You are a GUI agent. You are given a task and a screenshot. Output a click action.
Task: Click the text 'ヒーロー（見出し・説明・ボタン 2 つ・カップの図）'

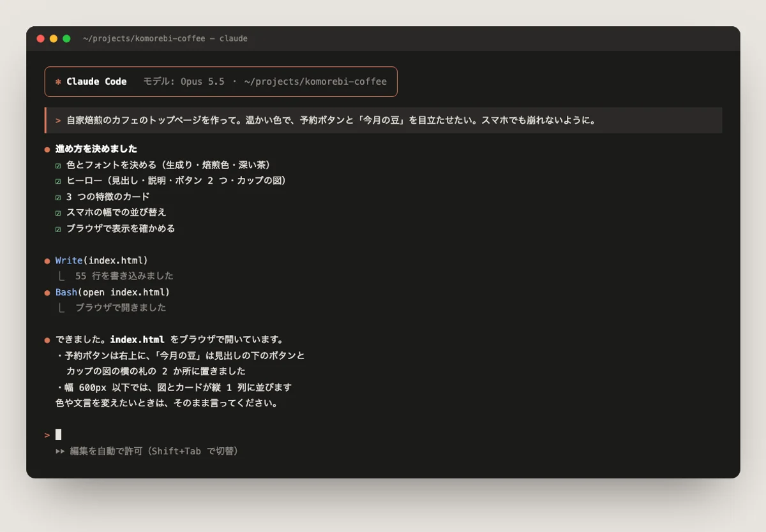177,181
